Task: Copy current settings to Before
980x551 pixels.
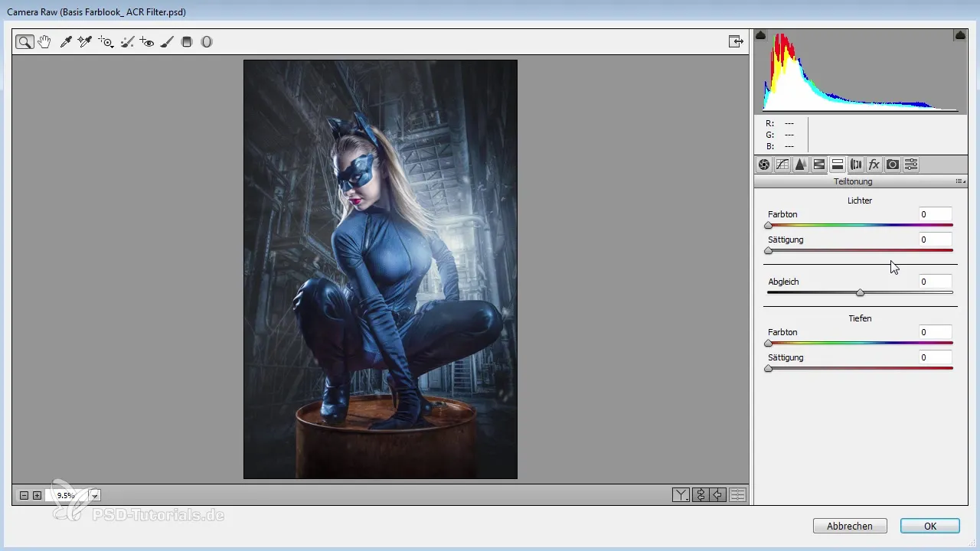Action: [718, 495]
